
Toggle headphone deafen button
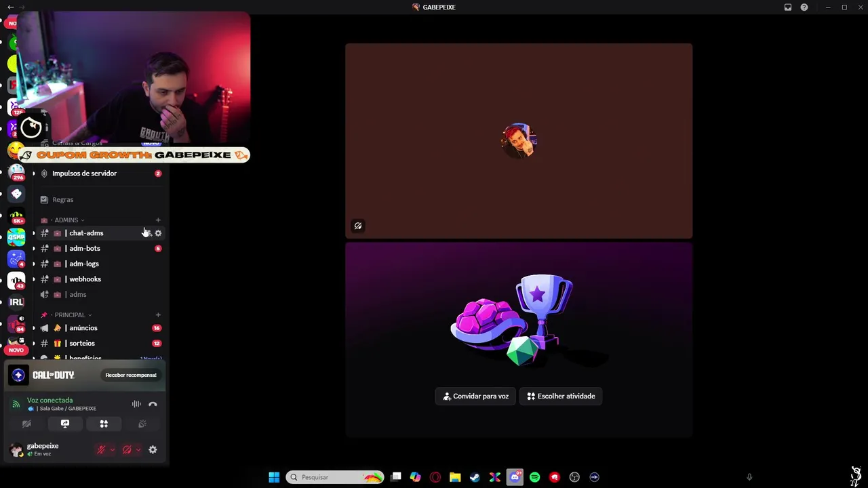point(127,449)
